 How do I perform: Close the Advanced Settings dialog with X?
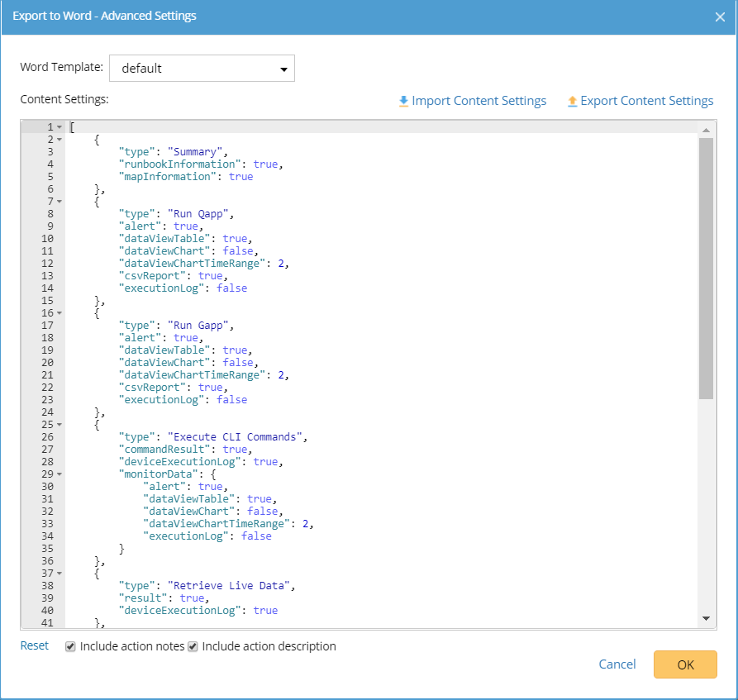click(x=720, y=17)
